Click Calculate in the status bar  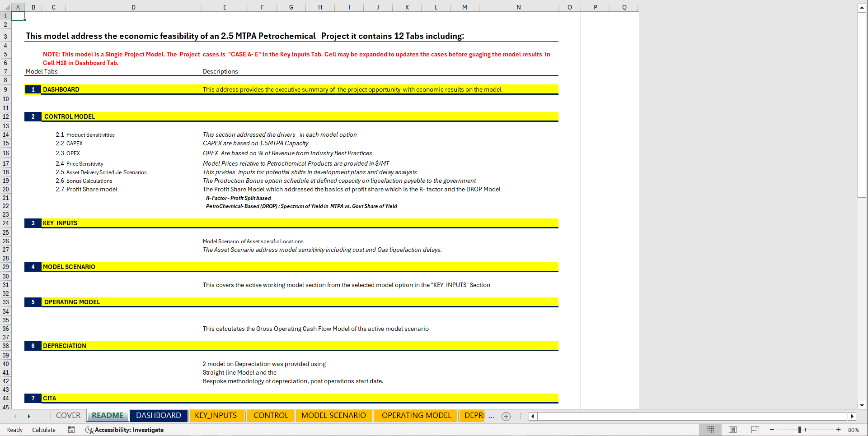pyautogui.click(x=43, y=430)
